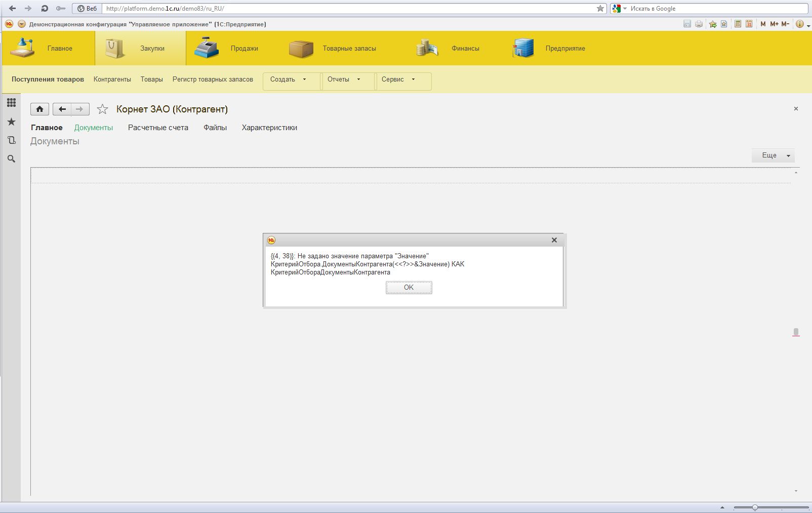Switch to Расчетные счета tab
The image size is (812, 513).
tap(158, 128)
